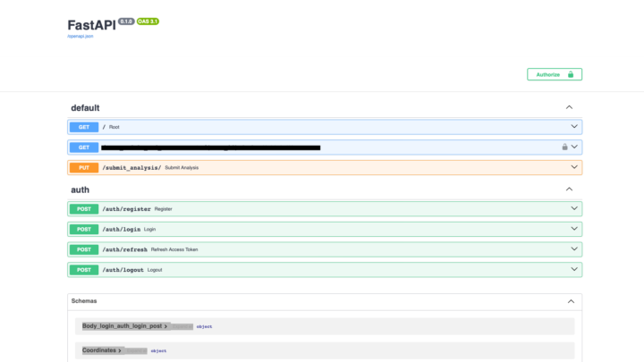
Task: Click the 0.1.0 version badge
Action: [x=126, y=21]
